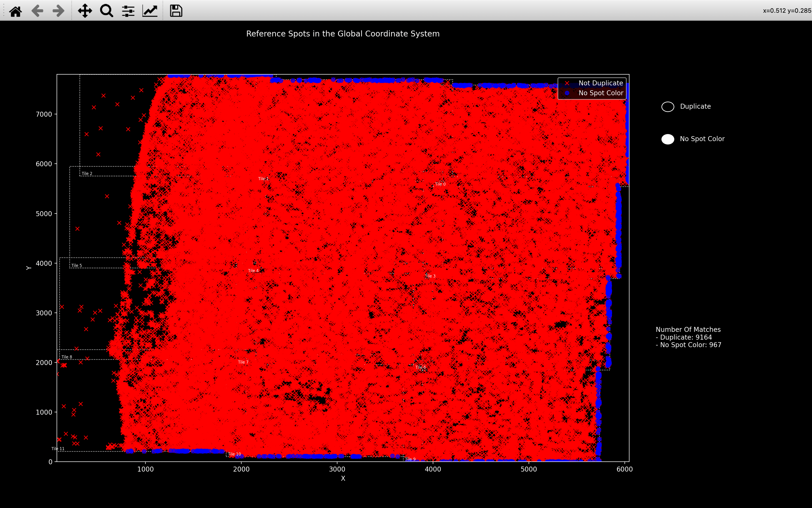The height and width of the screenshot is (508, 812).
Task: Click the No Spot Color label beside filled circle
Action: (x=702, y=139)
